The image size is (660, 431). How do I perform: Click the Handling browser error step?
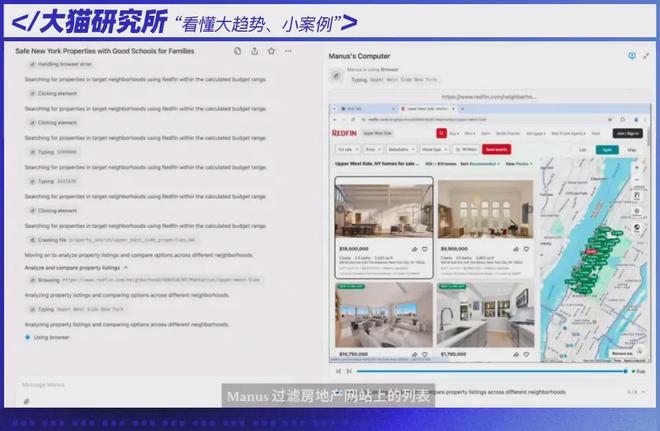(x=61, y=64)
